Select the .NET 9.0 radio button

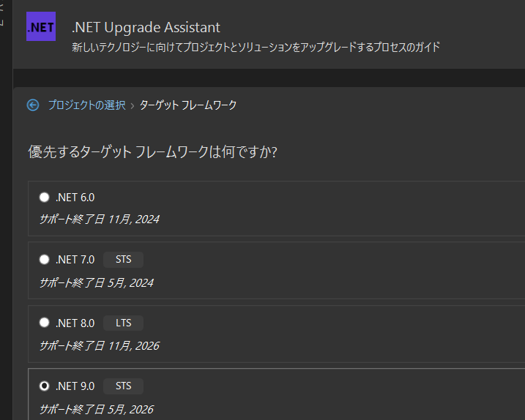pyautogui.click(x=44, y=386)
